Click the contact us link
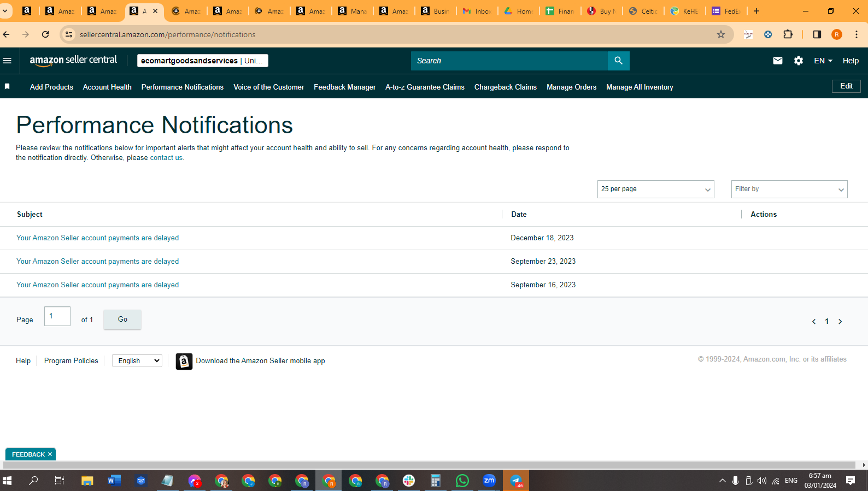The width and height of the screenshot is (868, 491). [167, 158]
